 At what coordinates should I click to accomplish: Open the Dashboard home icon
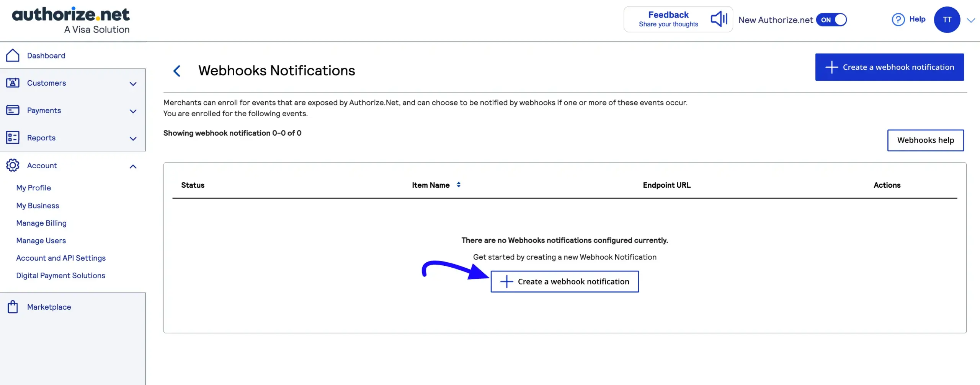click(13, 55)
